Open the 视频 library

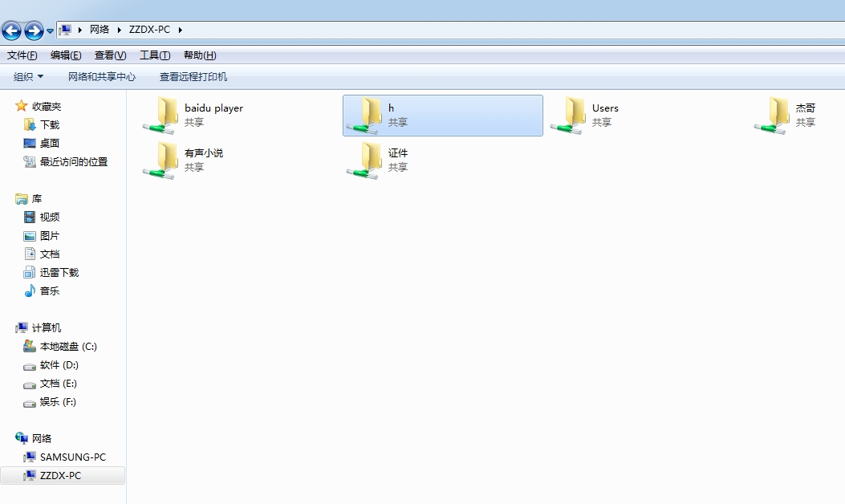pyautogui.click(x=50, y=217)
